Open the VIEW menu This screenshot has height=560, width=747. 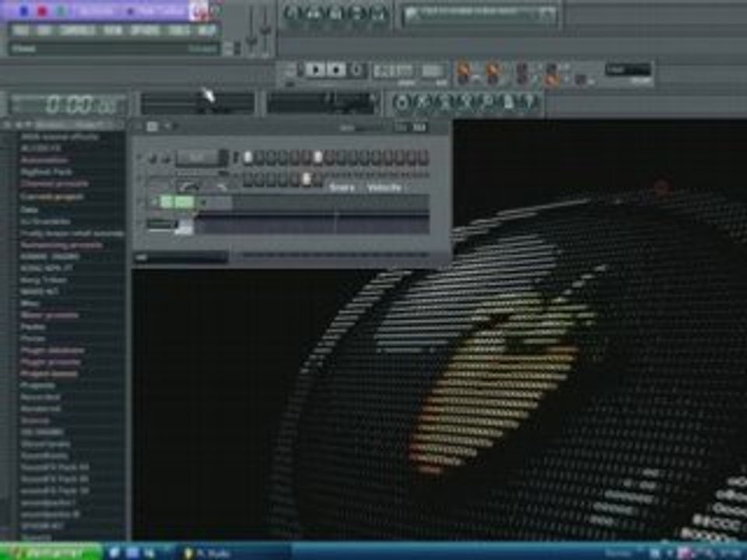tap(112, 31)
